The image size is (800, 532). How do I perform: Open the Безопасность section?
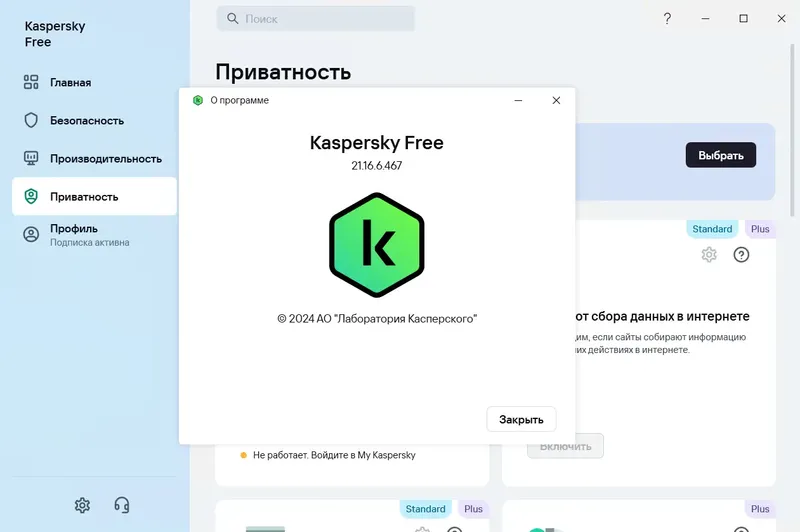pyautogui.click(x=94, y=120)
